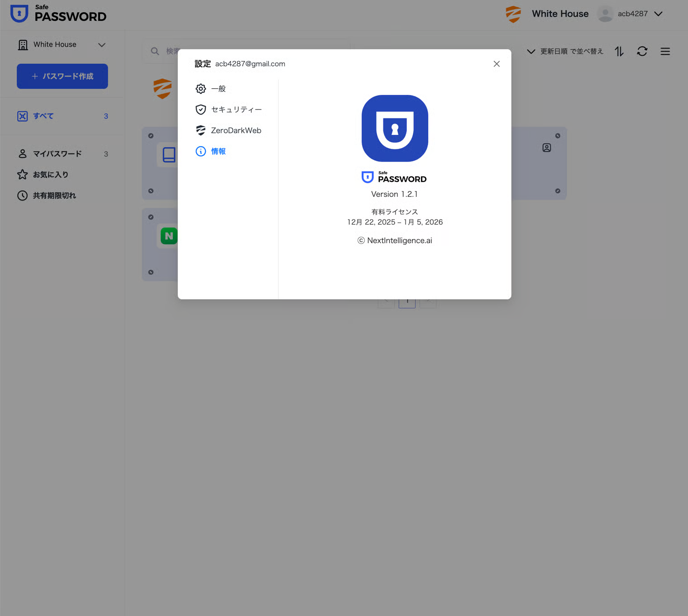Click the Safe Password logo in header
688x616 pixels.
pyautogui.click(x=58, y=14)
